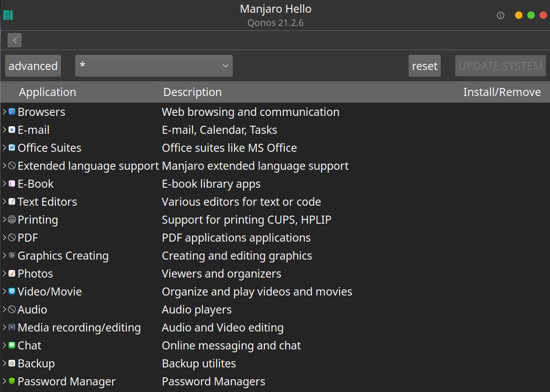Click the Printing printer icon
The height and width of the screenshot is (392, 550).
coord(12,220)
